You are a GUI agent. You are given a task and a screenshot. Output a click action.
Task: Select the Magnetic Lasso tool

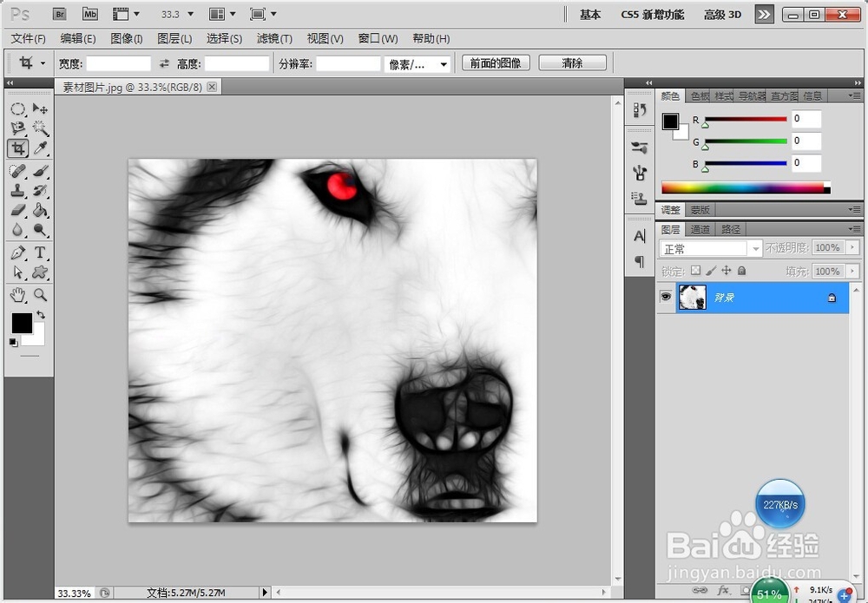[17, 128]
